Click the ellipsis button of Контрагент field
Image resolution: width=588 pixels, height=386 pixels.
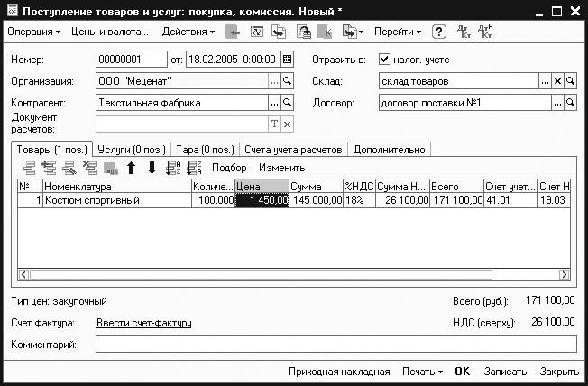(x=274, y=103)
